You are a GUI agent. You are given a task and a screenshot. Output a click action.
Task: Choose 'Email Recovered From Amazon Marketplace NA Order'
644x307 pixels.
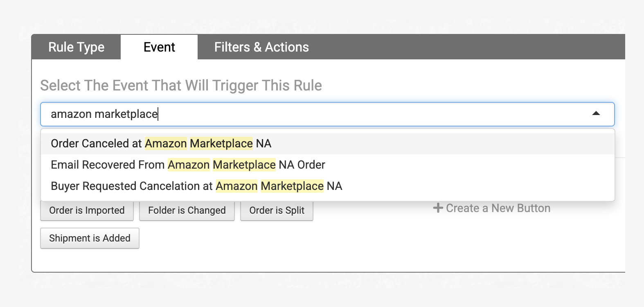click(x=328, y=165)
